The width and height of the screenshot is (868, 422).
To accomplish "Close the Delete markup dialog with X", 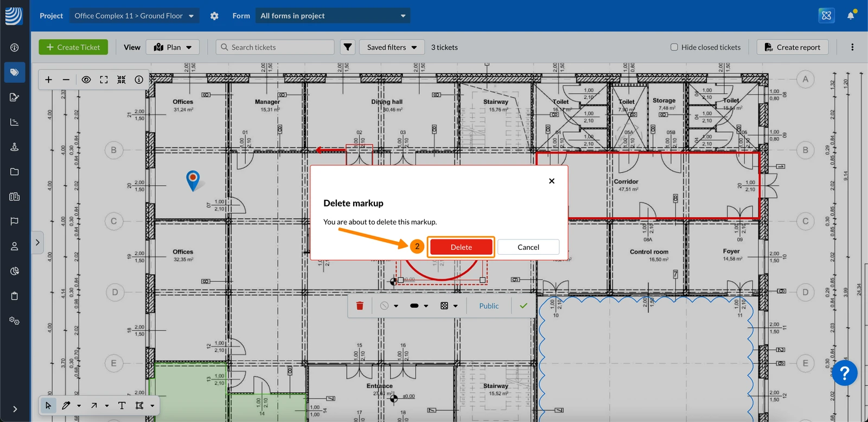I will click(552, 181).
